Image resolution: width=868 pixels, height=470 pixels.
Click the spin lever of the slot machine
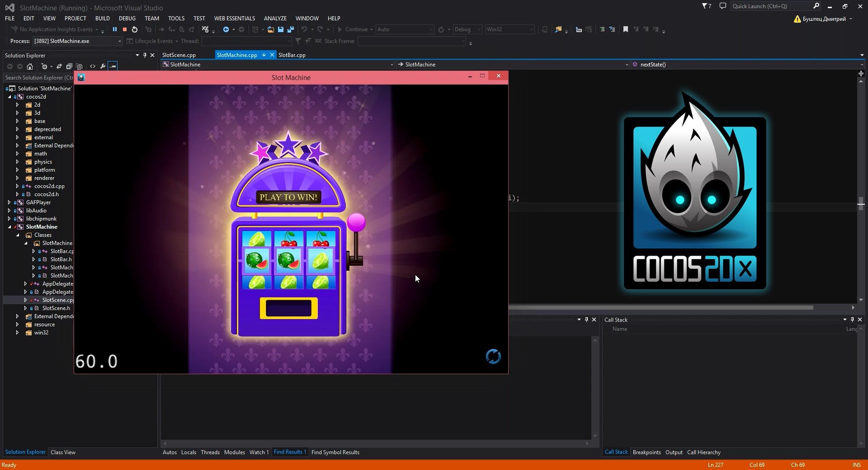point(356,222)
